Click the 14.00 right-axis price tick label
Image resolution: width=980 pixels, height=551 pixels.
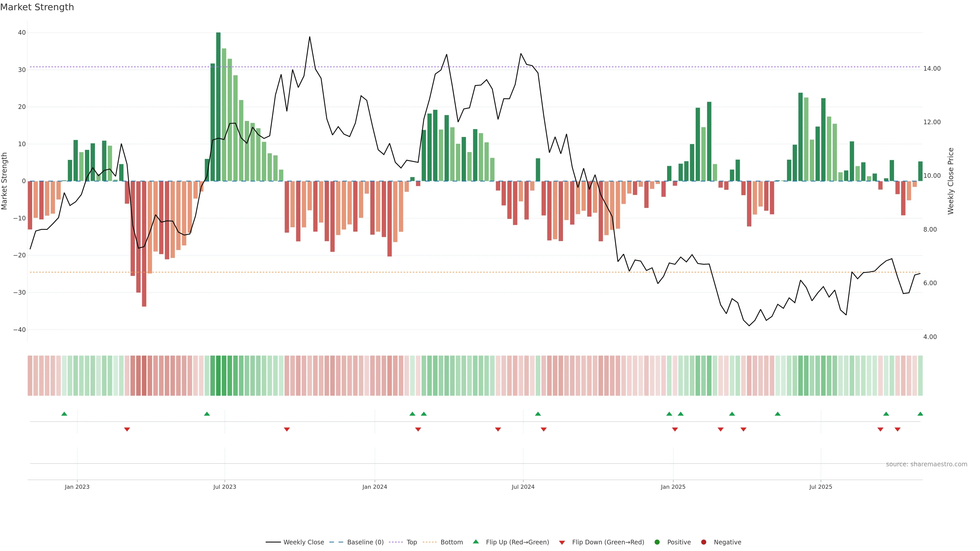(x=932, y=68)
